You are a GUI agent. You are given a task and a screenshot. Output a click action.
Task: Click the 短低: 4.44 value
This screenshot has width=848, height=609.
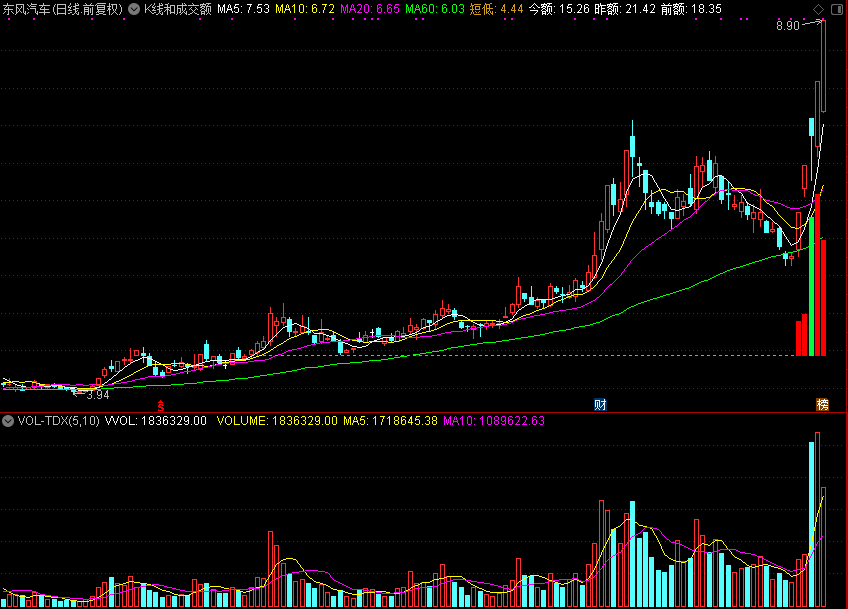pyautogui.click(x=496, y=9)
